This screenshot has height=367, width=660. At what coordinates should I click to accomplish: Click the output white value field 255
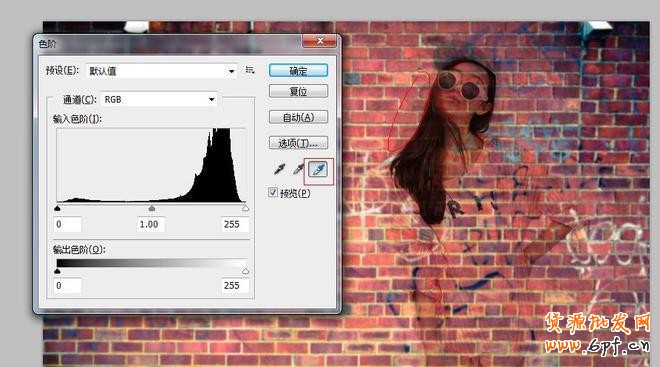click(x=235, y=285)
